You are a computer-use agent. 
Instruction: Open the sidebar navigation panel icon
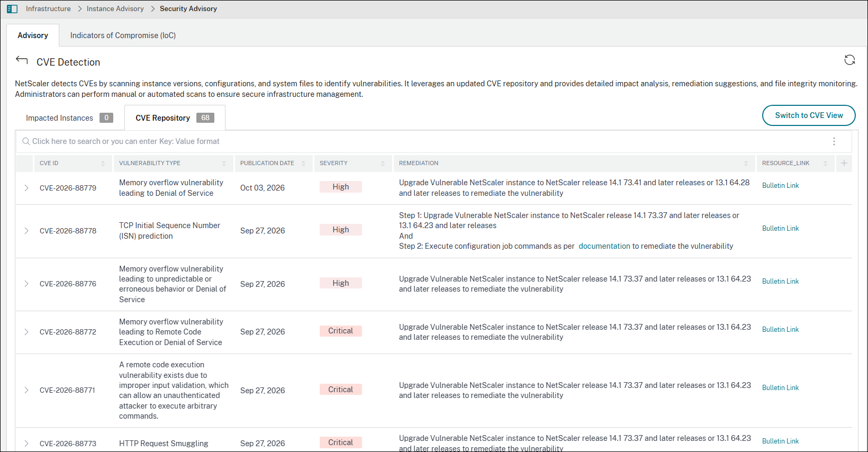12,9
